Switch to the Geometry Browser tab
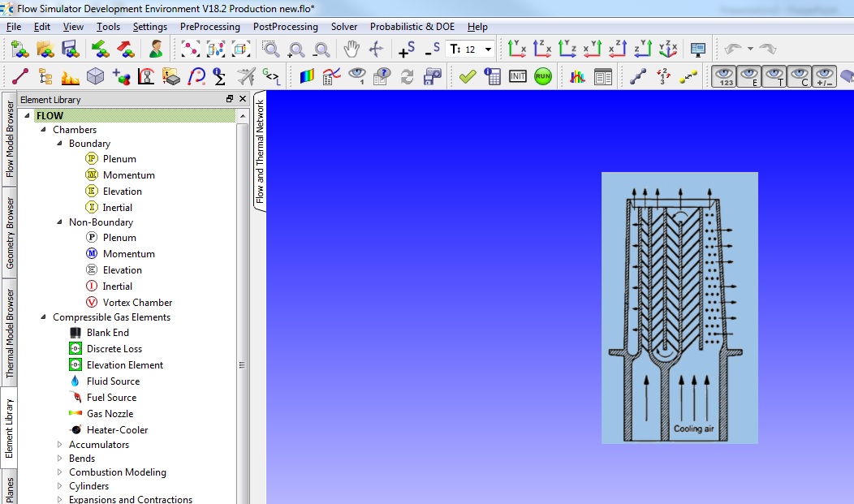This screenshot has width=854, height=504. [x=10, y=233]
